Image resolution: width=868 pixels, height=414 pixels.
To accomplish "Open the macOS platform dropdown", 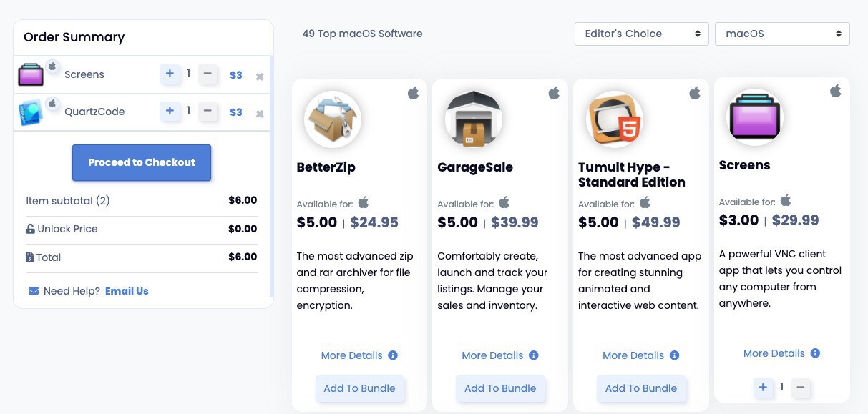I will click(782, 34).
